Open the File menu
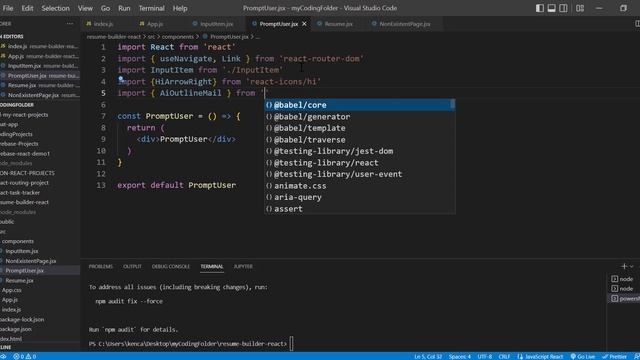 [x=8, y=8]
